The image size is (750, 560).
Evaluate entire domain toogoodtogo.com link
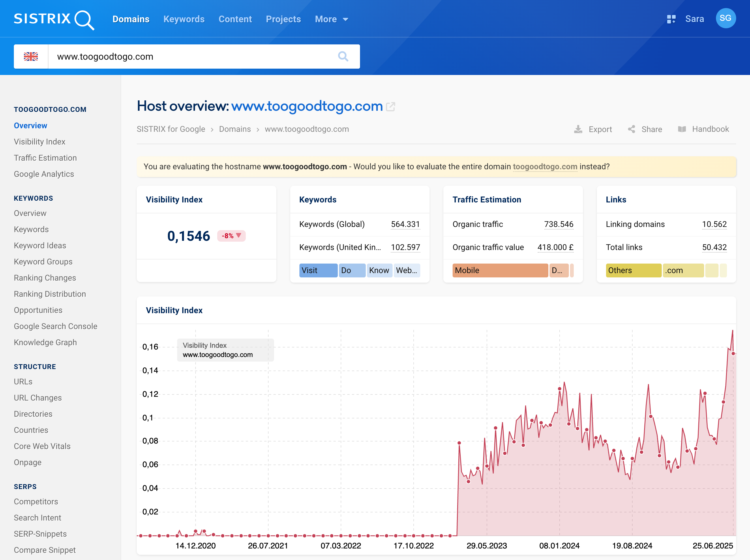point(545,166)
